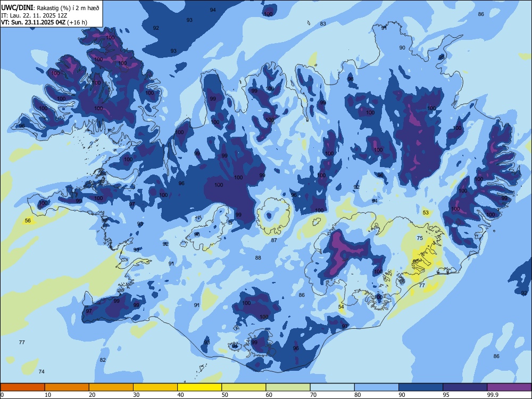Viewport: 532px width, 399px height.
Task: Click the '75' humidity value on the map
Action: click(x=420, y=238)
